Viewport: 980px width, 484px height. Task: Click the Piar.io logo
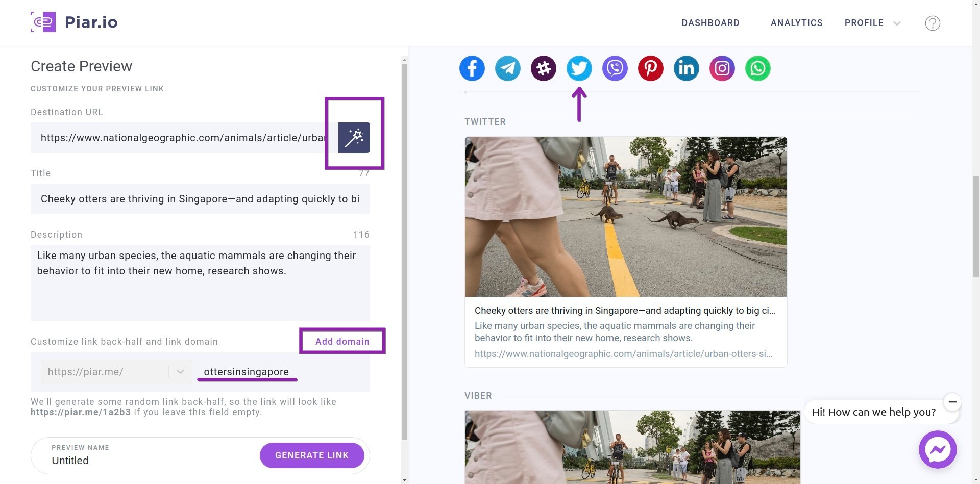click(75, 22)
